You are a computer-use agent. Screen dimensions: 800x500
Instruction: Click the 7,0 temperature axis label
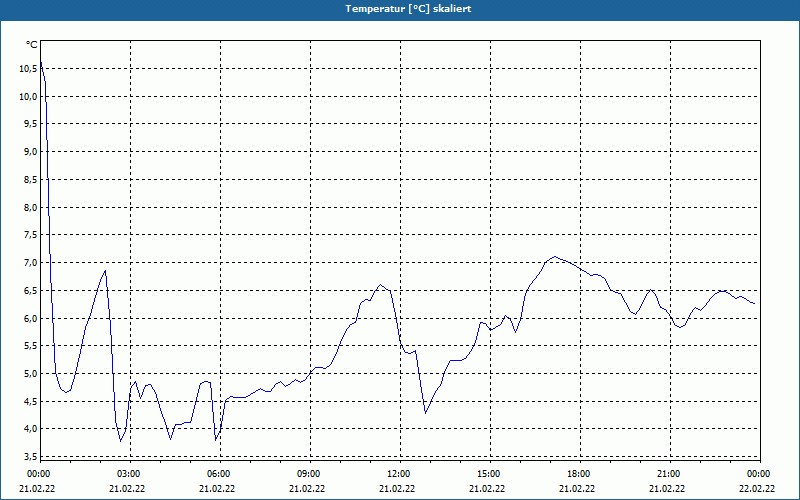[30, 263]
